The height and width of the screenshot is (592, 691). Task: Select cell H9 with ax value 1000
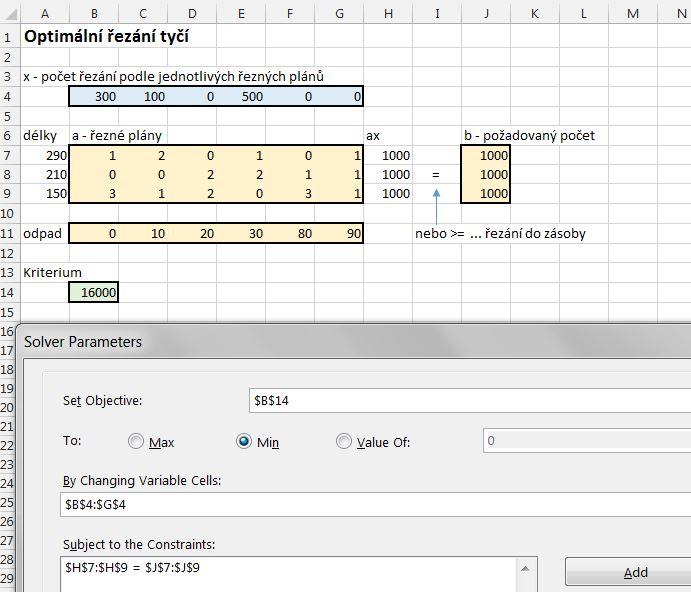388,194
